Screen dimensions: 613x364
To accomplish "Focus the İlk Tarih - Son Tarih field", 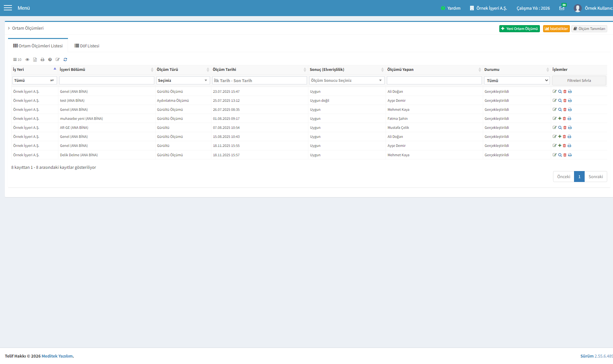I will (x=259, y=81).
